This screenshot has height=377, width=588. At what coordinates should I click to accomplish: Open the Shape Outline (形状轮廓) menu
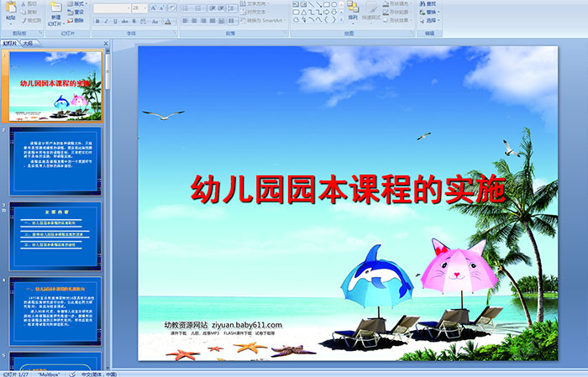397,12
